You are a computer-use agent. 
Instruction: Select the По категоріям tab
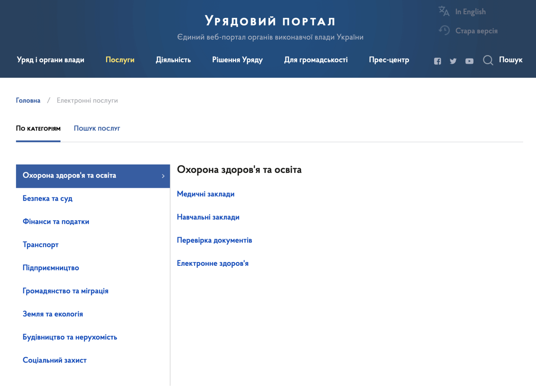(38, 128)
